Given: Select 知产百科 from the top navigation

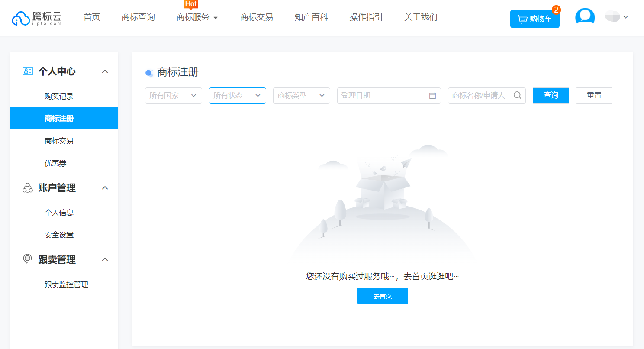Looking at the screenshot, I should [x=311, y=17].
